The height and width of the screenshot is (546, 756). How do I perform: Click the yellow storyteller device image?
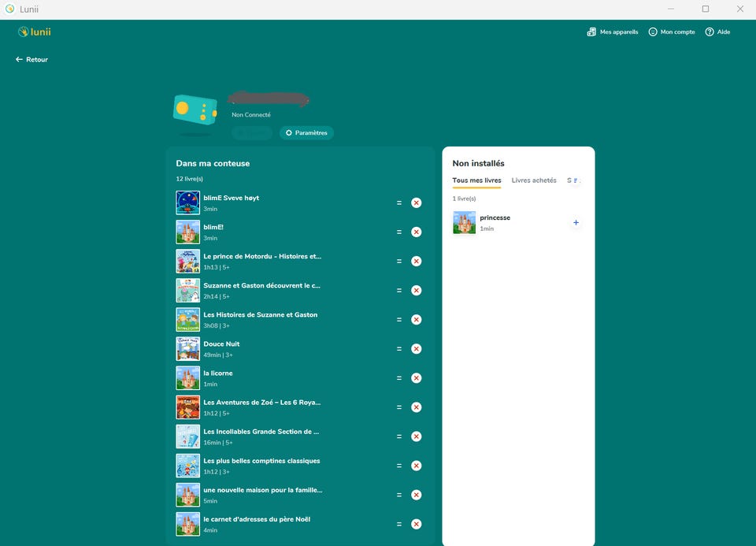[195, 110]
